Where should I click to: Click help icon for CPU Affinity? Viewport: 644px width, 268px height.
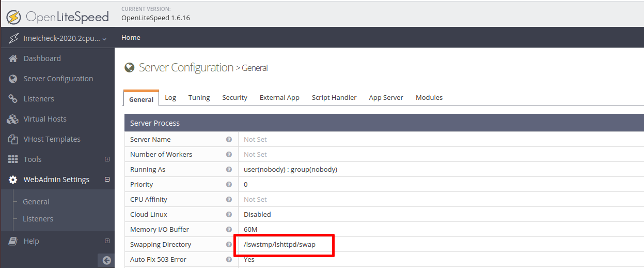pos(229,200)
